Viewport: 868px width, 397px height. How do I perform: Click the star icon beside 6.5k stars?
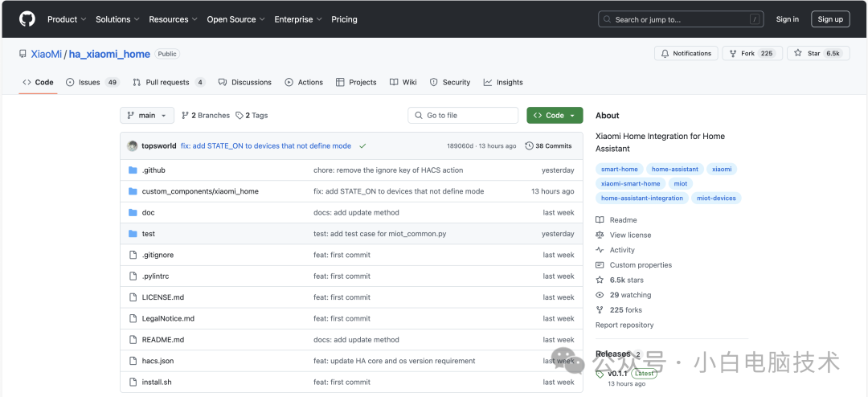(600, 280)
